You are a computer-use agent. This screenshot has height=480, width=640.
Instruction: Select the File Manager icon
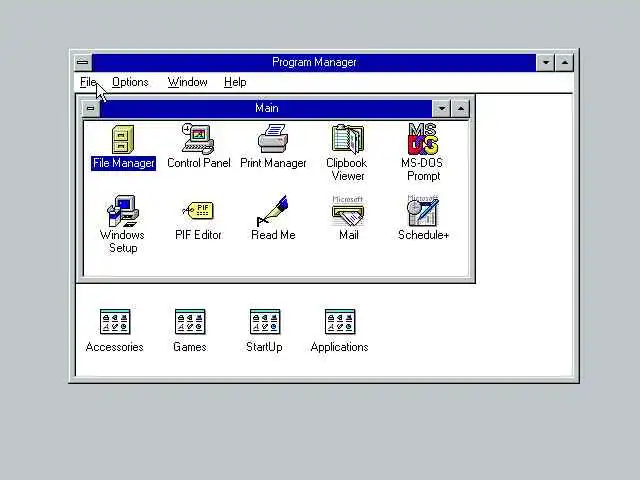pyautogui.click(x=123, y=140)
